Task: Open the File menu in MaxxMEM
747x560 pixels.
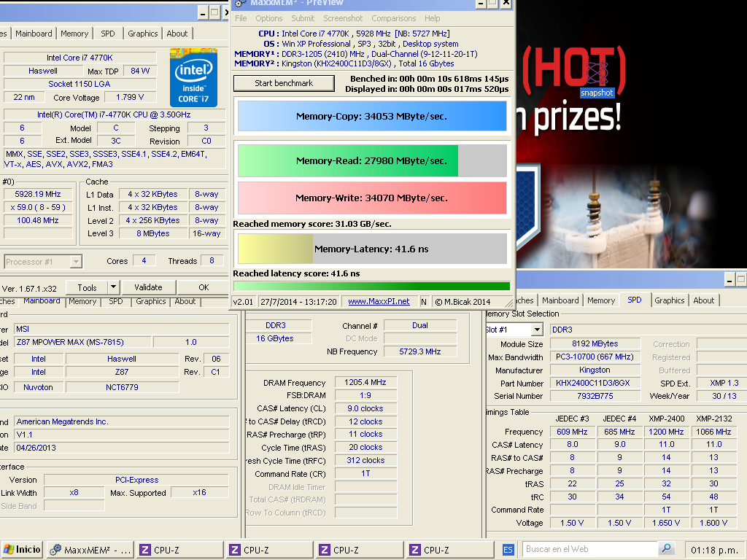Action: pos(241,18)
